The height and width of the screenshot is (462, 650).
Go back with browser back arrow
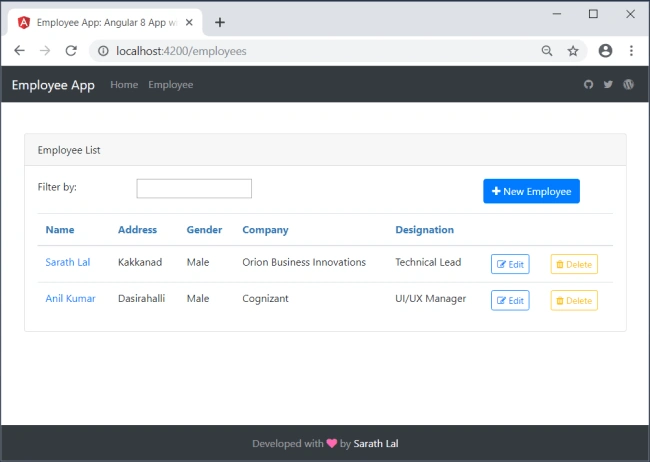pos(19,51)
